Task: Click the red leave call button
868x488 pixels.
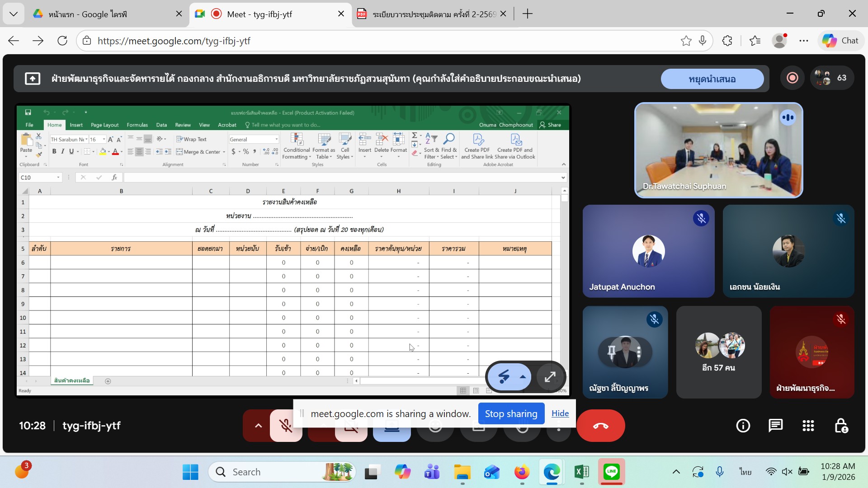Action: click(600, 426)
